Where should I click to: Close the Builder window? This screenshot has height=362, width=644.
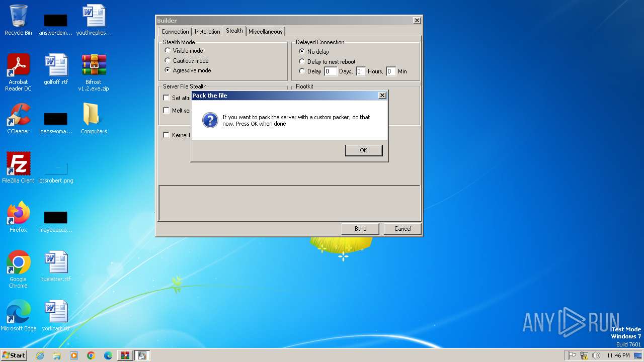[417, 21]
